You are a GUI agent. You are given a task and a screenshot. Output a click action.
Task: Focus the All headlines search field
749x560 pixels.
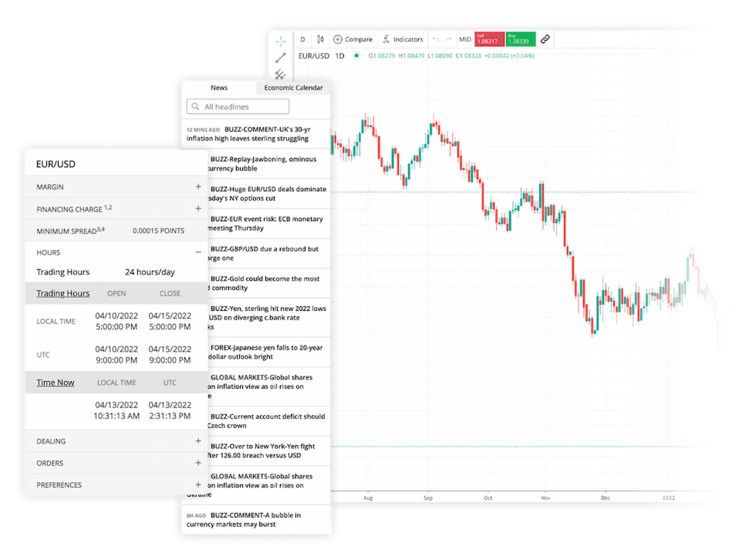(x=238, y=107)
